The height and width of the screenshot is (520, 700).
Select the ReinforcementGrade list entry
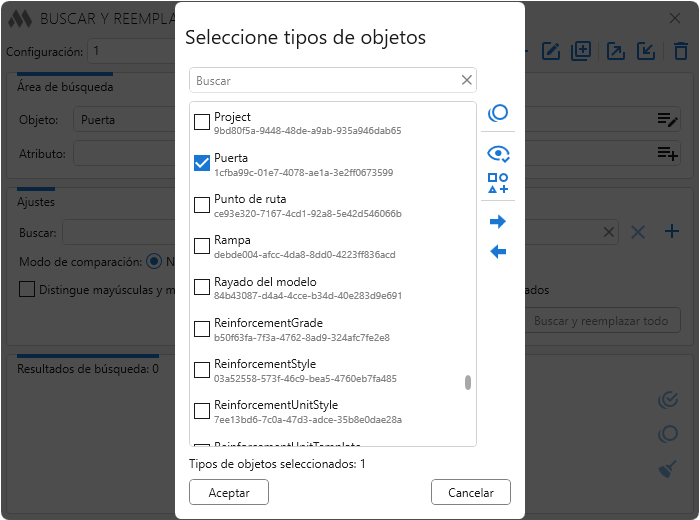266,324
